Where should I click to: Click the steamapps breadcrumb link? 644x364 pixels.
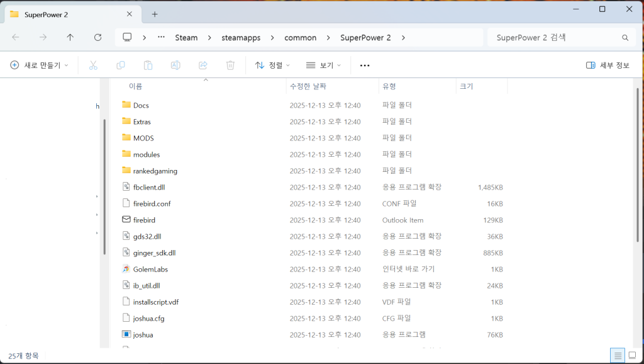click(241, 38)
